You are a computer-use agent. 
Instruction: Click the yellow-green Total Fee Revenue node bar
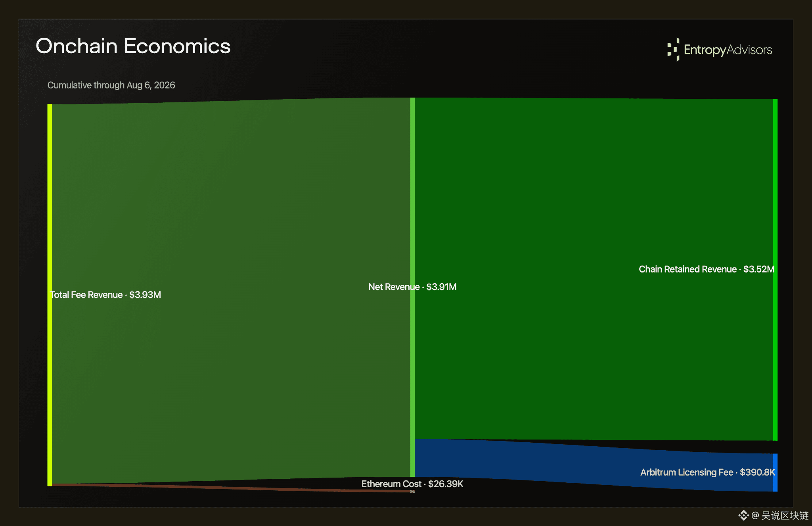(50, 295)
